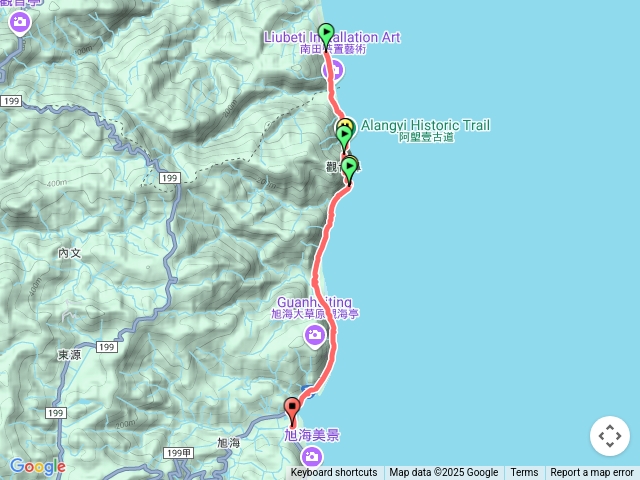Click the 東源 village label
The height and width of the screenshot is (480, 640).
pos(69,355)
